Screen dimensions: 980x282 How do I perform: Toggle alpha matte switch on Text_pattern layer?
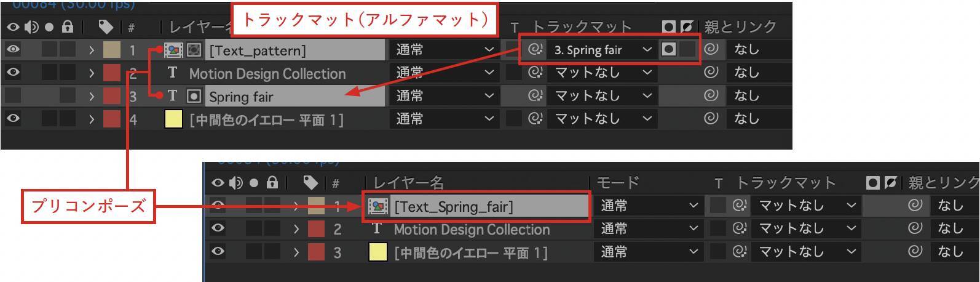click(x=669, y=49)
